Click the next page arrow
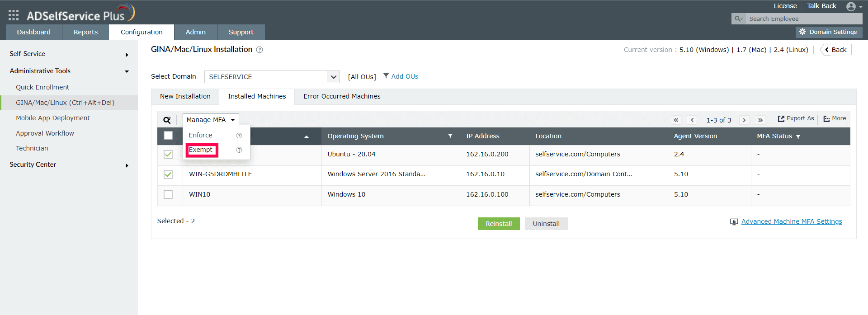This screenshot has height=315, width=868. [744, 120]
